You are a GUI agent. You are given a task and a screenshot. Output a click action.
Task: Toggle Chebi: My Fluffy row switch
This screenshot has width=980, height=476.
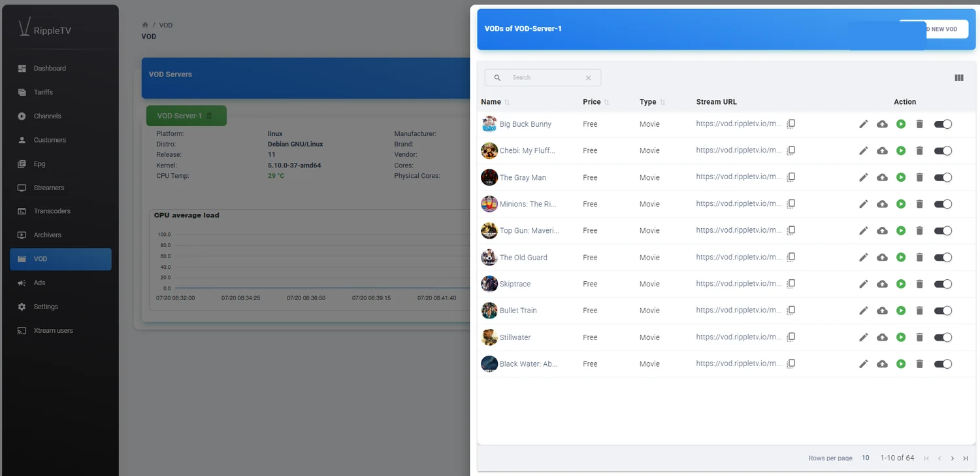[x=943, y=151]
